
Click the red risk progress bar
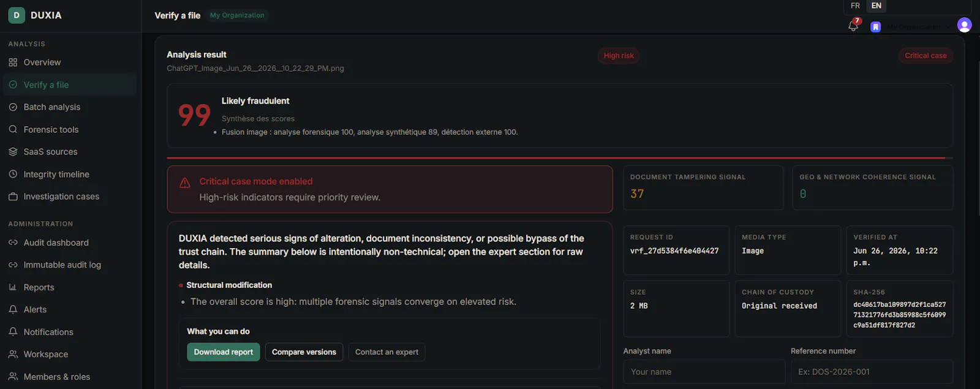560,158
